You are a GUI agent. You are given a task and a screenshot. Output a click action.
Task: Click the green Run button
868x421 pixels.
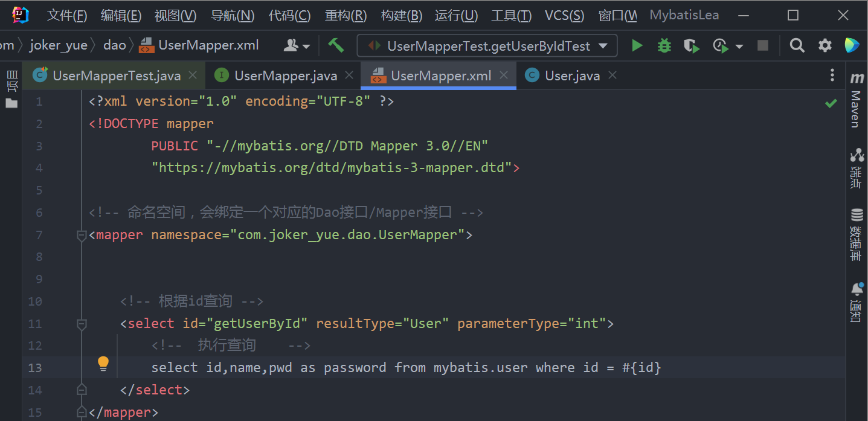tap(637, 45)
